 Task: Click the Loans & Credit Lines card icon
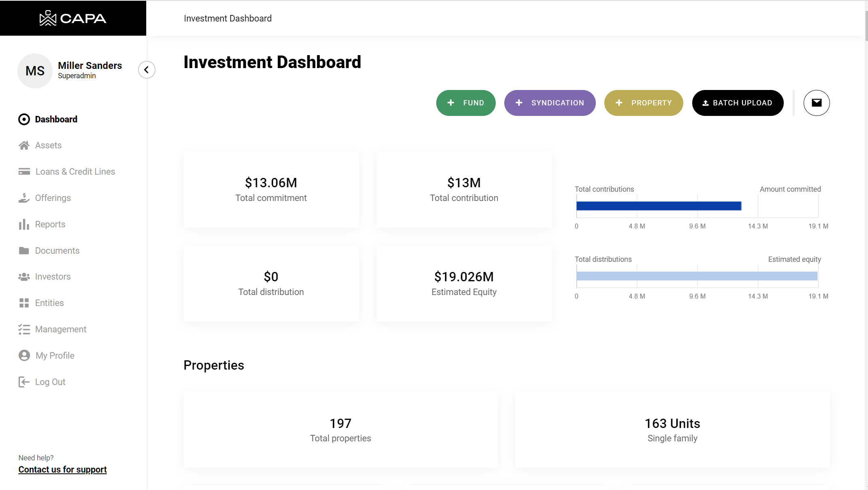[24, 172]
